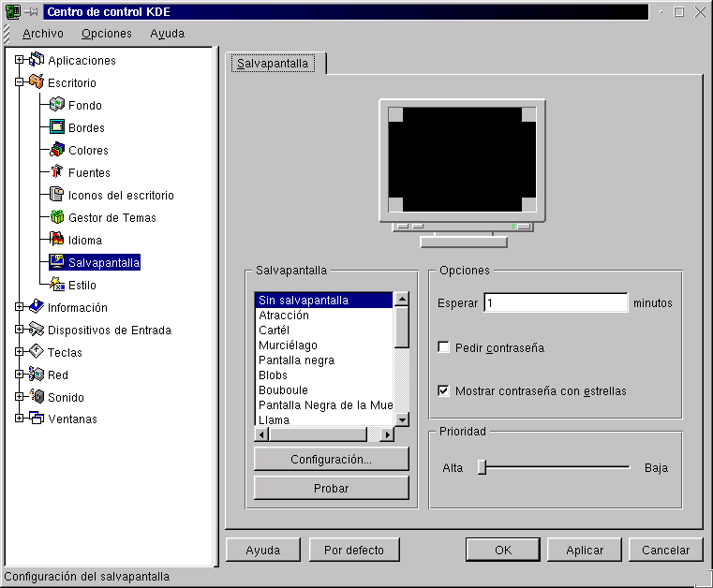
Task: Open the Colores palette icon
Action: click(56, 151)
